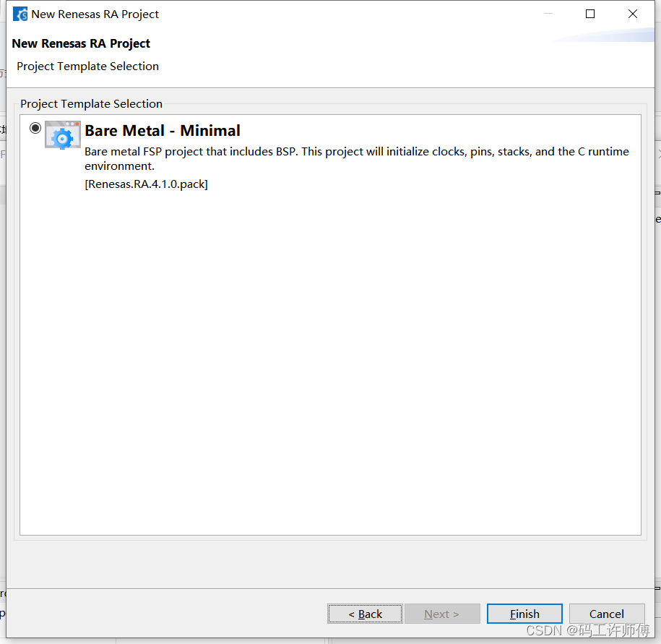Click the Bare metal FSP project description
The height and width of the screenshot is (644, 661).
pyautogui.click(x=357, y=158)
